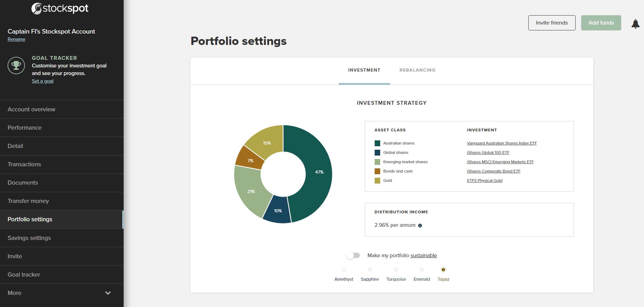Select the Investment tab
Image resolution: width=644 pixels, height=307 pixels.
click(364, 70)
